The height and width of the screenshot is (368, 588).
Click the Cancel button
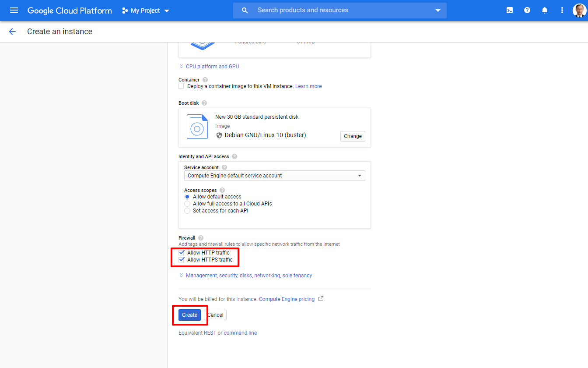pos(215,315)
